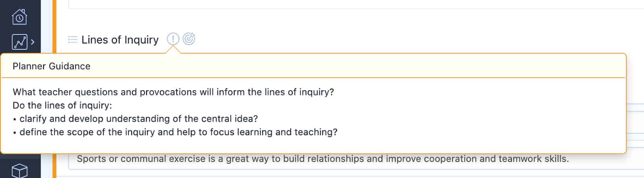644x178 pixels.
Task: Open the line chart sidebar icon
Action: [x=19, y=42]
